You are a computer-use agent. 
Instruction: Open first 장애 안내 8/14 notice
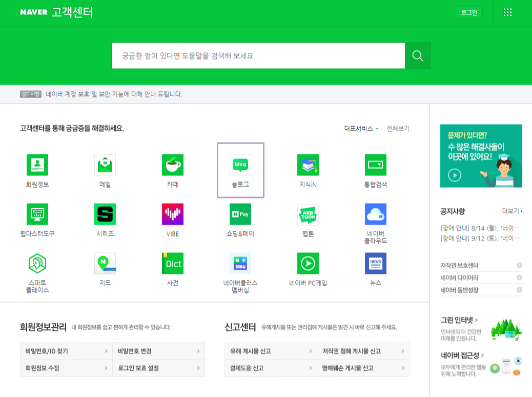pyautogui.click(x=480, y=228)
